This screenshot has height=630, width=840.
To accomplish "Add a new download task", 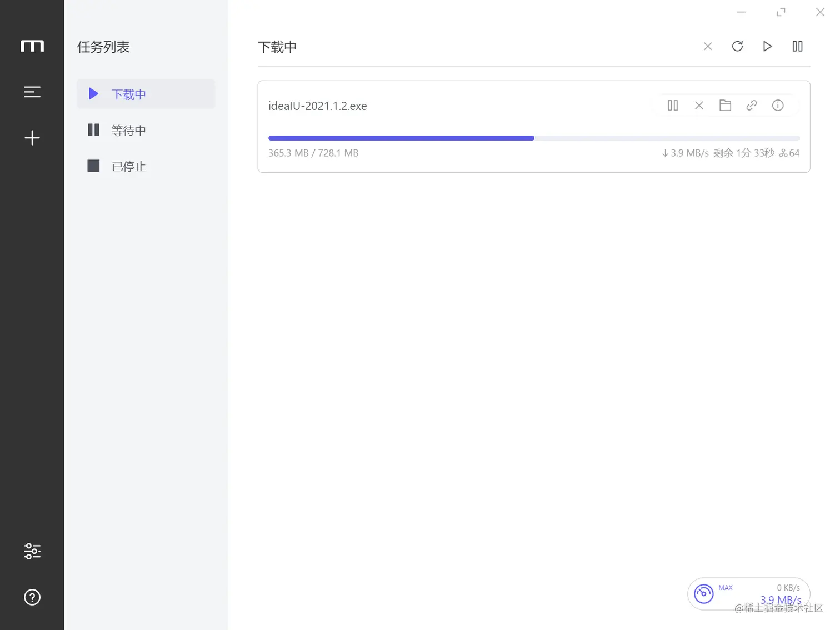I will tap(32, 137).
